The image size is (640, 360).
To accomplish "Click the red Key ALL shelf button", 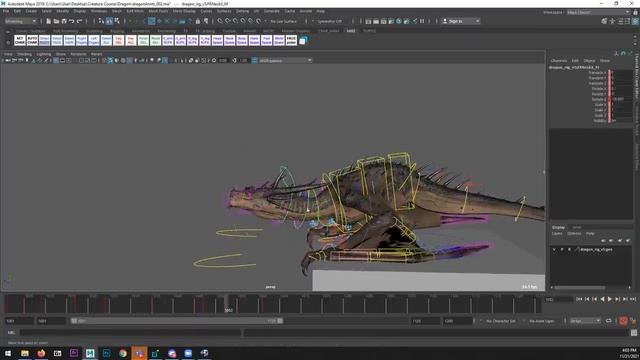I will 131,40.
